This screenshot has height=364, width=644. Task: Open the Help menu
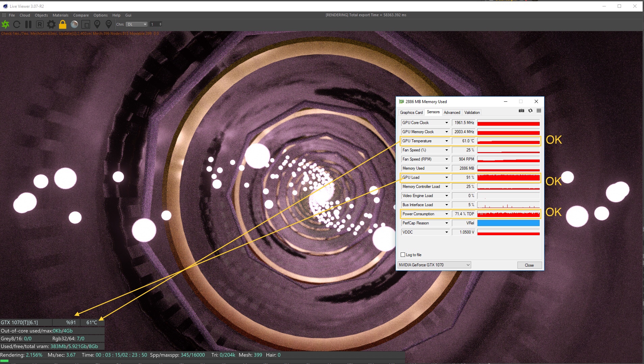[116, 15]
